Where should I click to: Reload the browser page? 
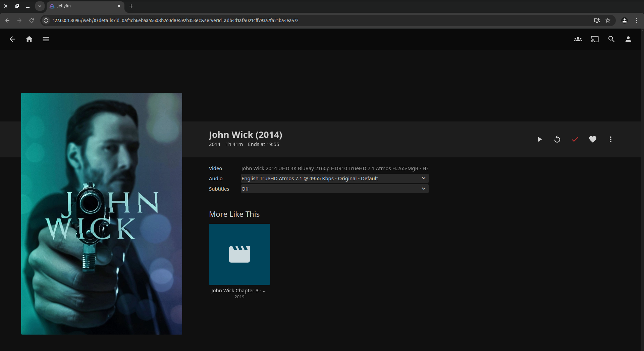32,20
